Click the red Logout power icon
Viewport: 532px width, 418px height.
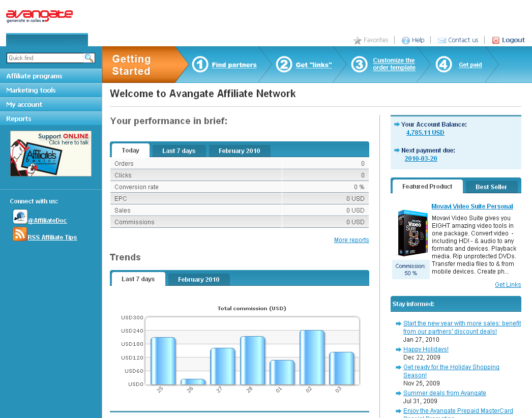pyautogui.click(x=495, y=40)
